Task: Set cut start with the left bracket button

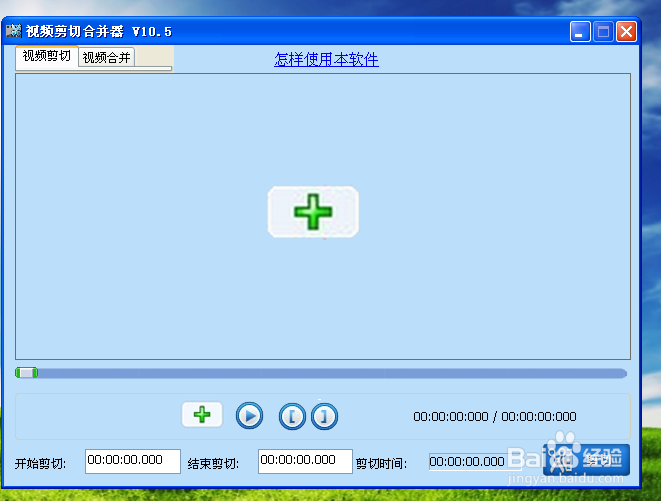Action: tap(292, 417)
